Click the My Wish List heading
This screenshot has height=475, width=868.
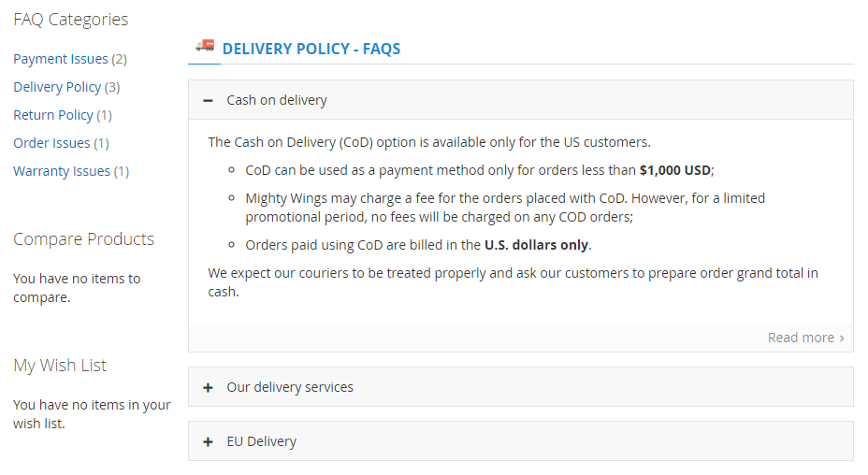[x=60, y=366]
